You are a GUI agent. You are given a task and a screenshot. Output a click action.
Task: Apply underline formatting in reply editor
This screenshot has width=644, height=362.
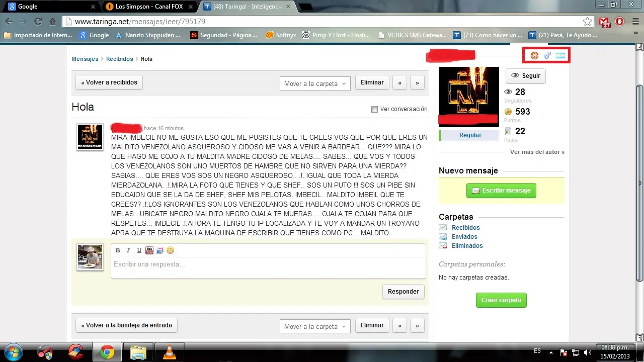tap(139, 250)
